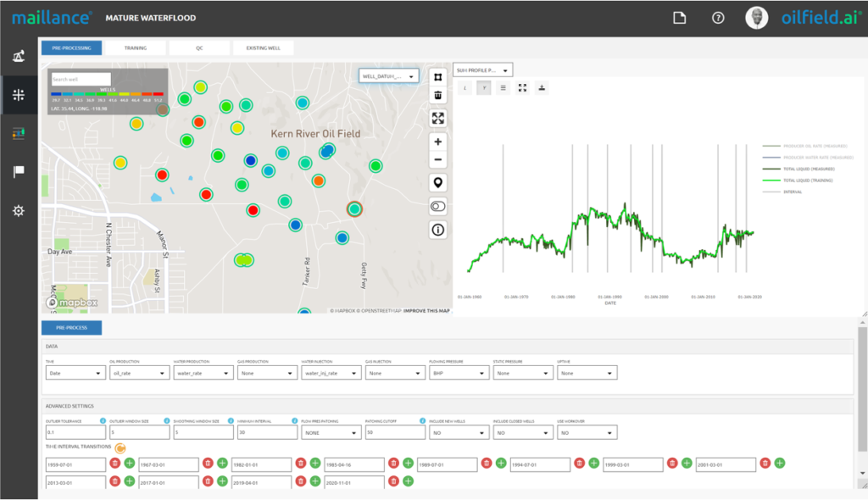Click the OpenStreetMap attribution link
The height and width of the screenshot is (500, 868).
382,311
